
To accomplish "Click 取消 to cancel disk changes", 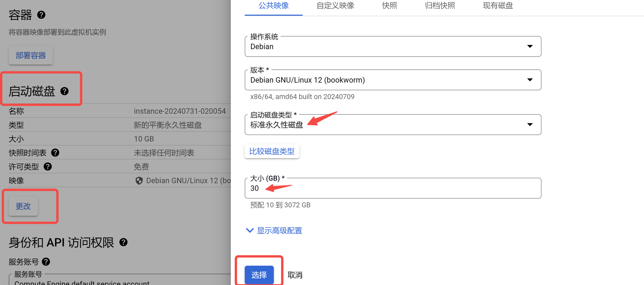I will [x=295, y=275].
